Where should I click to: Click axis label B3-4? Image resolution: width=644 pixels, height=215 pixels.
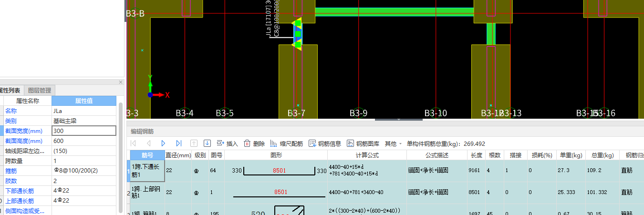(185, 113)
